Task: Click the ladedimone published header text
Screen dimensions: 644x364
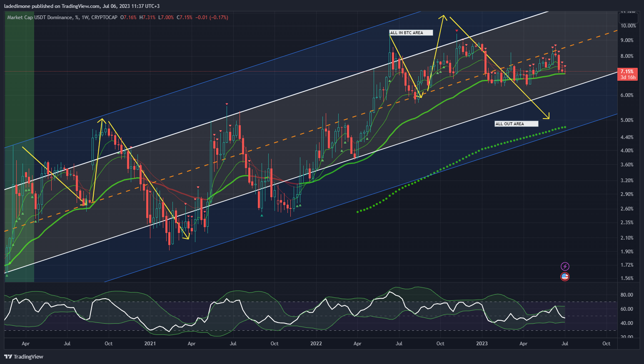Action: (82, 6)
